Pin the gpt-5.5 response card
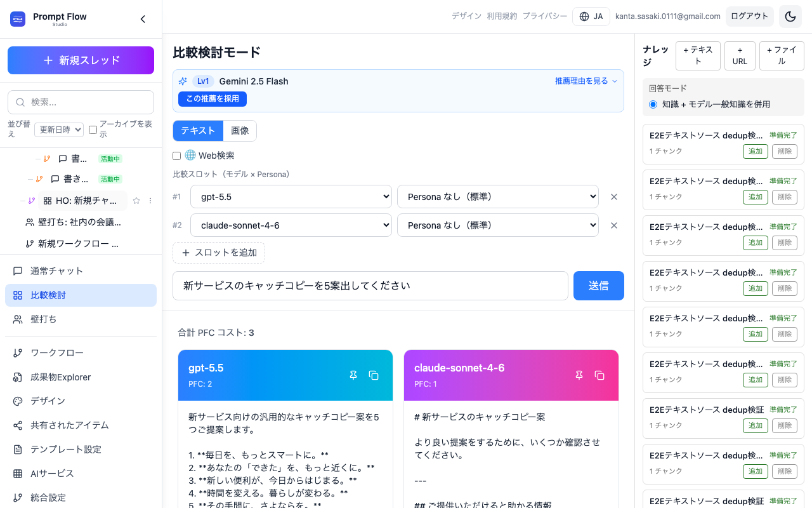 pos(353,375)
